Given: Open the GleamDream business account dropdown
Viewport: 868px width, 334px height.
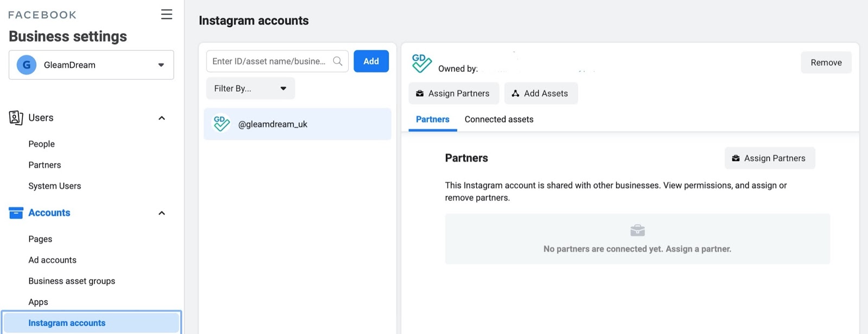Looking at the screenshot, I should tap(91, 65).
